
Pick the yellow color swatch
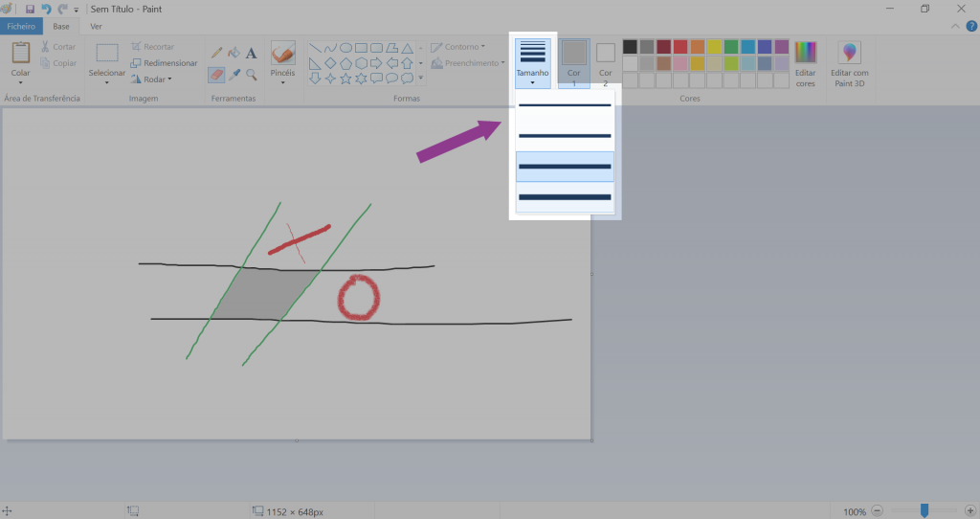coord(714,47)
